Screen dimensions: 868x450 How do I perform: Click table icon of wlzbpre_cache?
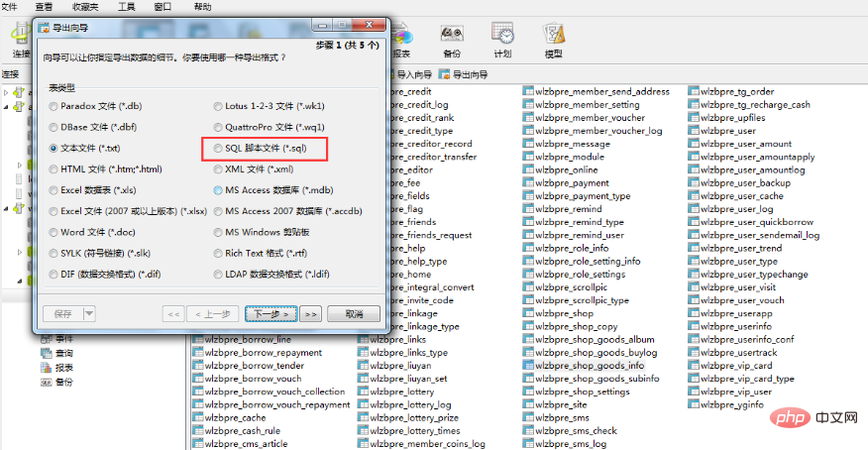pos(197,418)
